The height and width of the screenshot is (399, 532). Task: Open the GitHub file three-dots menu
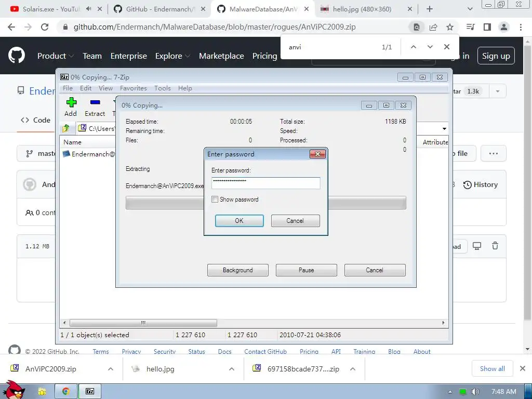coord(494,154)
